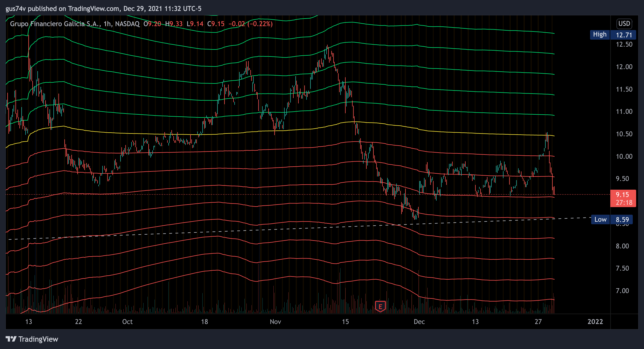Image resolution: width=644 pixels, height=349 pixels.
Task: Click the candle countdown timer 27:18
Action: 624,203
